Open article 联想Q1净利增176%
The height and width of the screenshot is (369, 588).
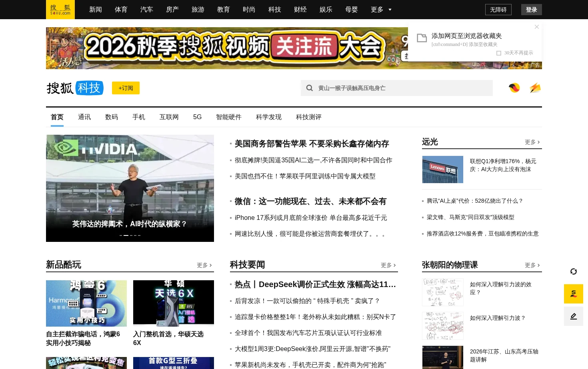(x=503, y=165)
